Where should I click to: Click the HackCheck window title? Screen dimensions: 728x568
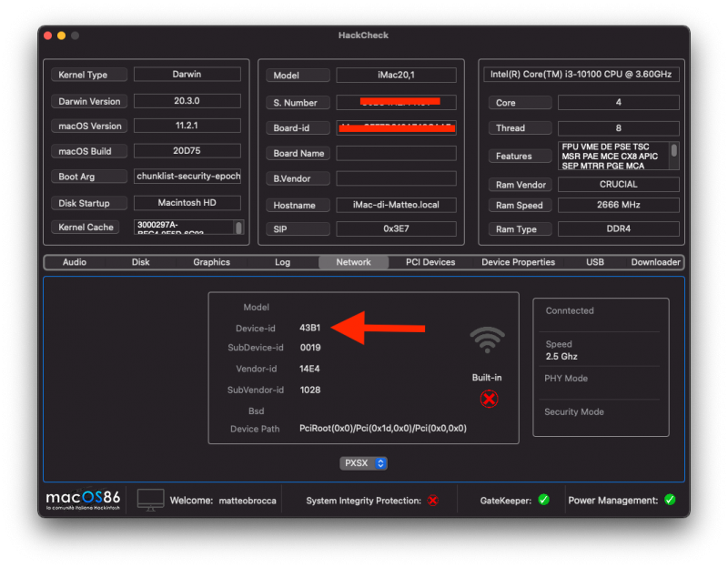coord(363,35)
